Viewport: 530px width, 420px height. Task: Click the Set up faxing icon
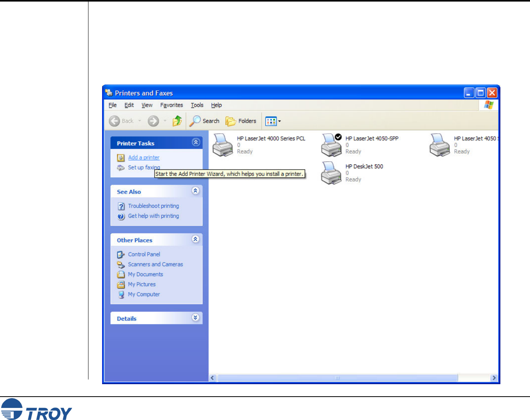point(121,168)
